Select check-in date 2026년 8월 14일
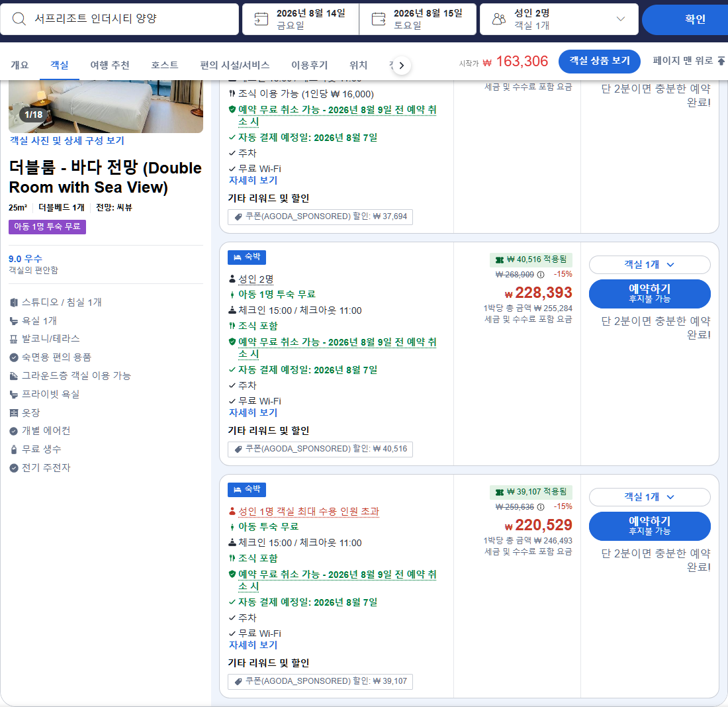 (x=301, y=19)
